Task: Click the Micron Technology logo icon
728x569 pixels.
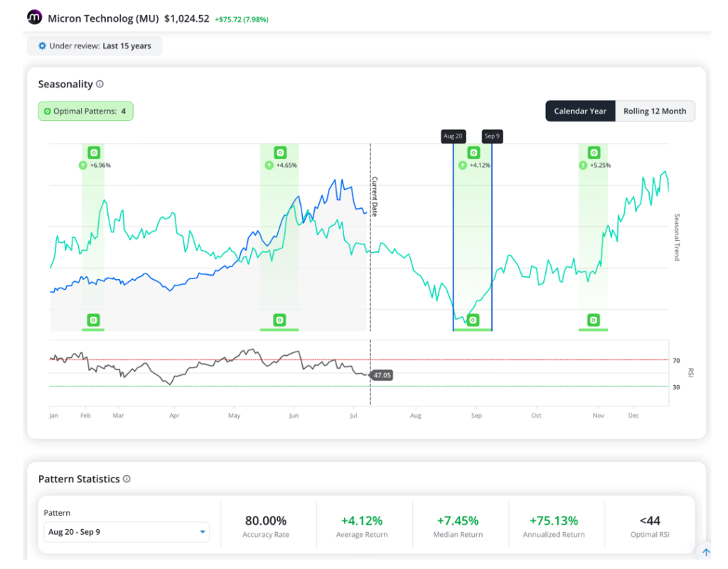Action: (x=34, y=17)
